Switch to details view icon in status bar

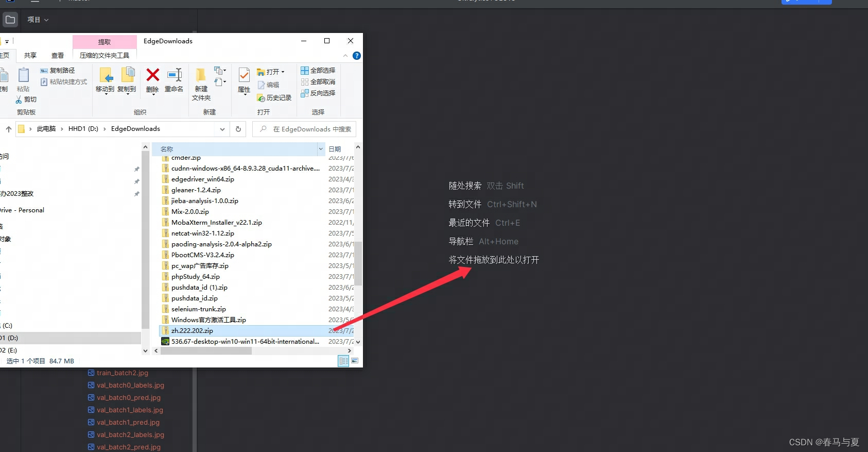pos(343,361)
